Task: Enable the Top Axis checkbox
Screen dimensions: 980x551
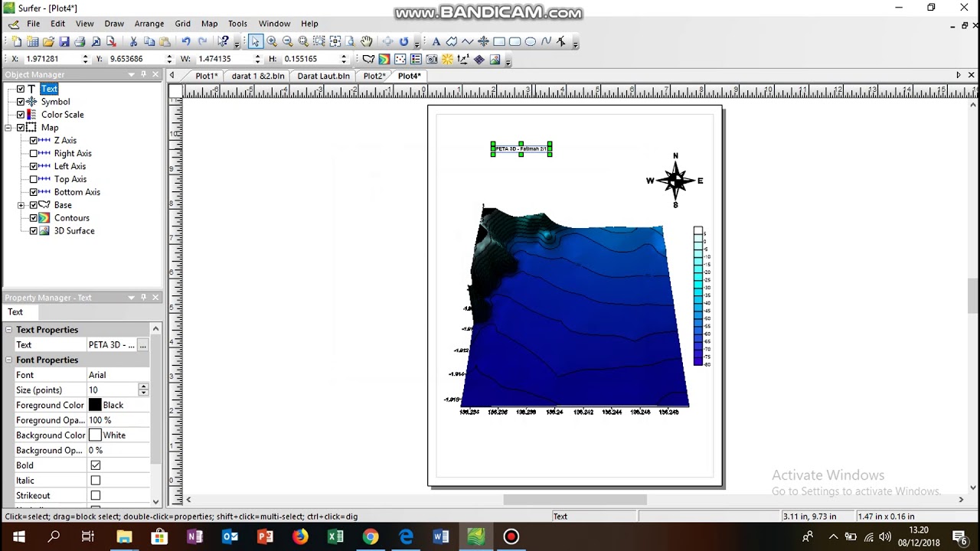Action: pos(34,179)
